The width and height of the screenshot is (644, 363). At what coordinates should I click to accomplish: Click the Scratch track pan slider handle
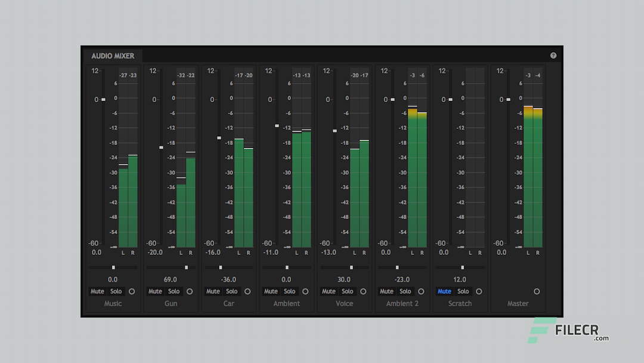(462, 267)
